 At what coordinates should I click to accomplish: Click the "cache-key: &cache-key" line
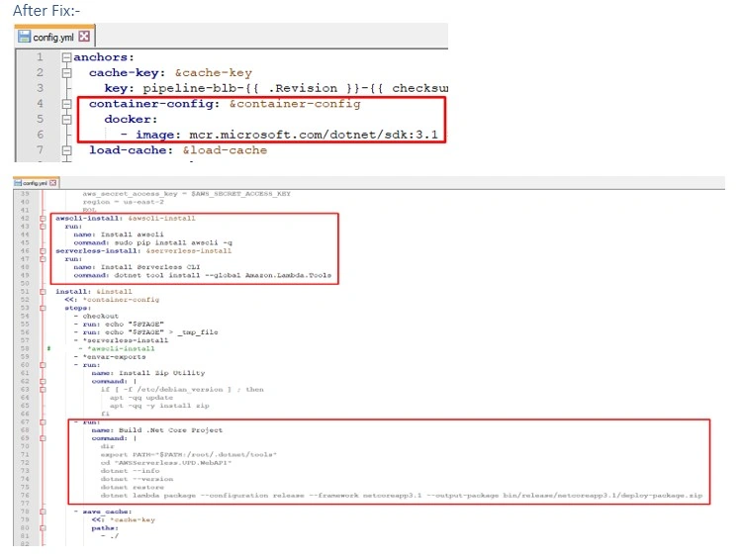coord(170,73)
